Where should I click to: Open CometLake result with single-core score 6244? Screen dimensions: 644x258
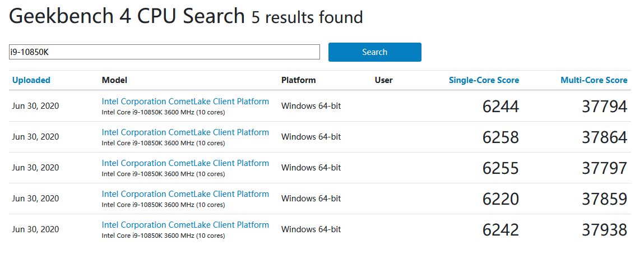185,102
